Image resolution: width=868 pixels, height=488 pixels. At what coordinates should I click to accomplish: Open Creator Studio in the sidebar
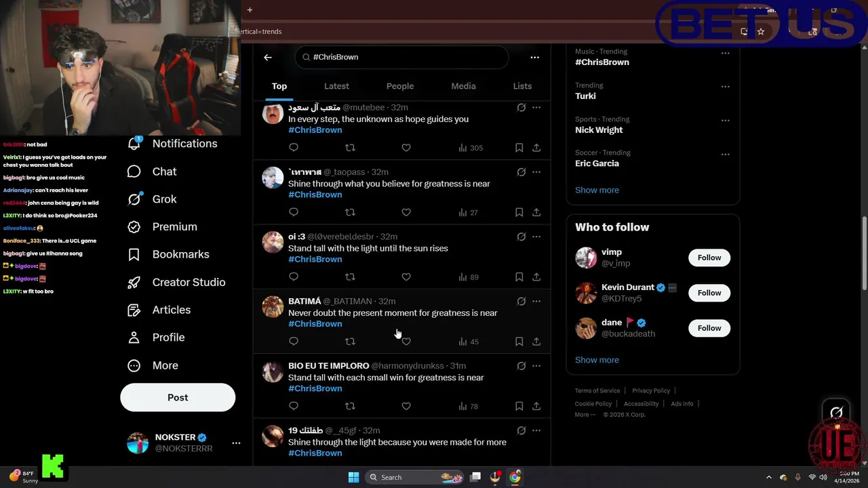point(176,282)
